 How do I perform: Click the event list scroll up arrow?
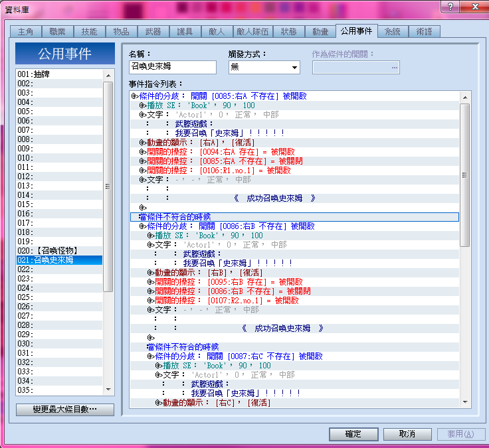[x=108, y=76]
